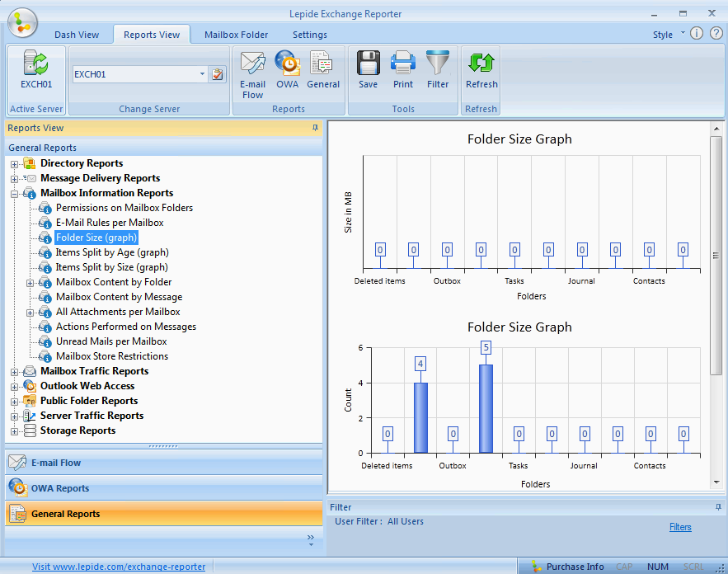
Task: Open the E-mail Flow reports ribbon icon
Action: pyautogui.click(x=252, y=63)
